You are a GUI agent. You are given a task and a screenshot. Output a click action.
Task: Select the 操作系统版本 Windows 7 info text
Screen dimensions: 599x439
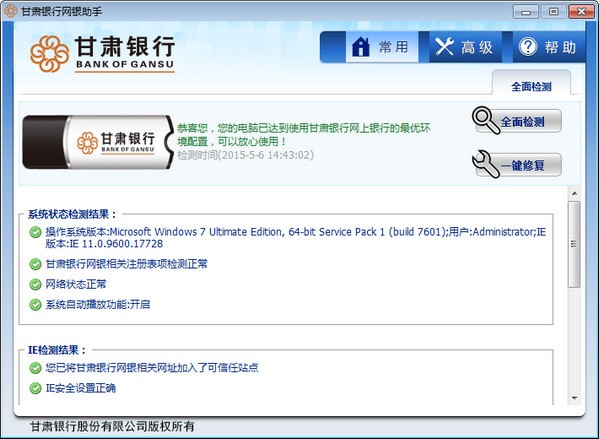296,238
